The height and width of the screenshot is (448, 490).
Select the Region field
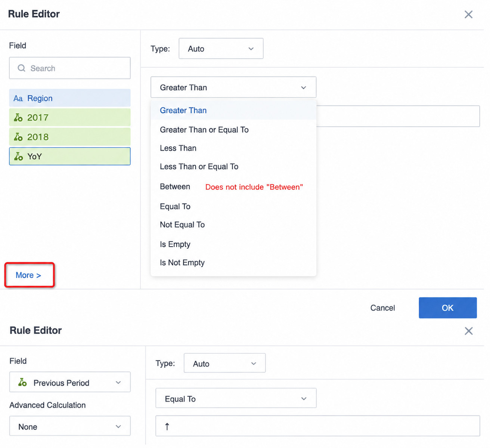click(70, 98)
